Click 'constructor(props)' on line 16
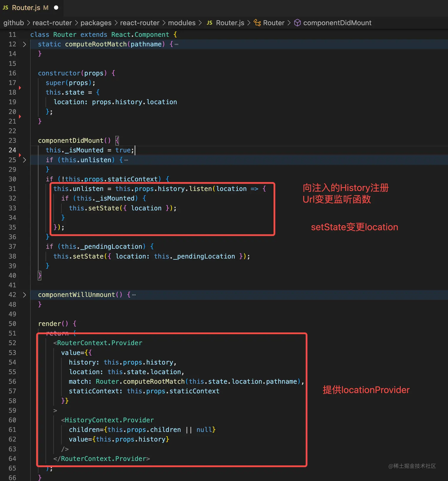This screenshot has width=448, height=481. click(73, 73)
